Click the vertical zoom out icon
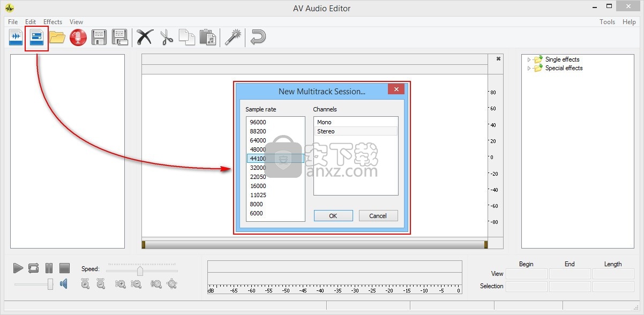This screenshot has height=315, width=644. (137, 284)
